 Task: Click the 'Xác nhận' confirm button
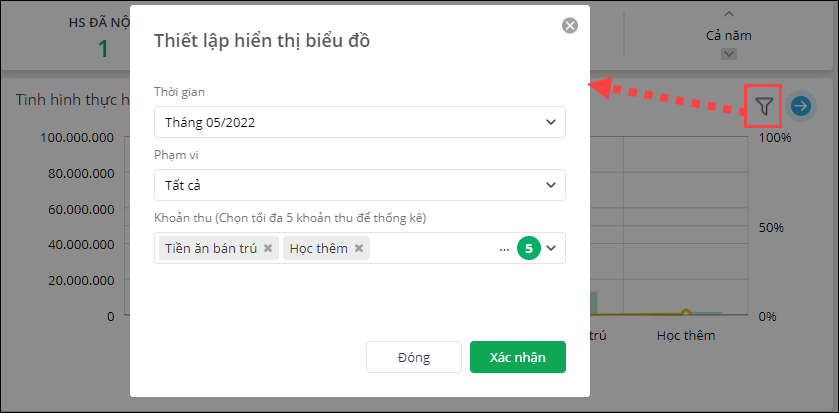517,357
